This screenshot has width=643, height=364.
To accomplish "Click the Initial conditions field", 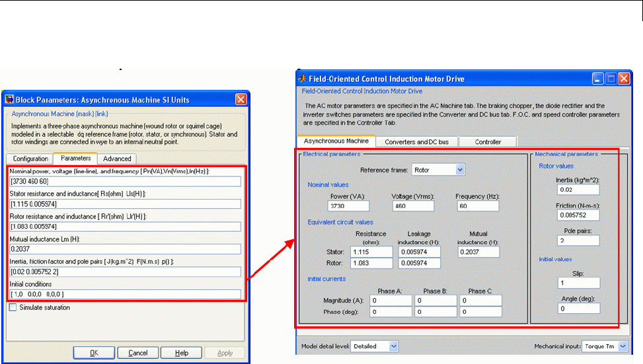I will coord(125,295).
